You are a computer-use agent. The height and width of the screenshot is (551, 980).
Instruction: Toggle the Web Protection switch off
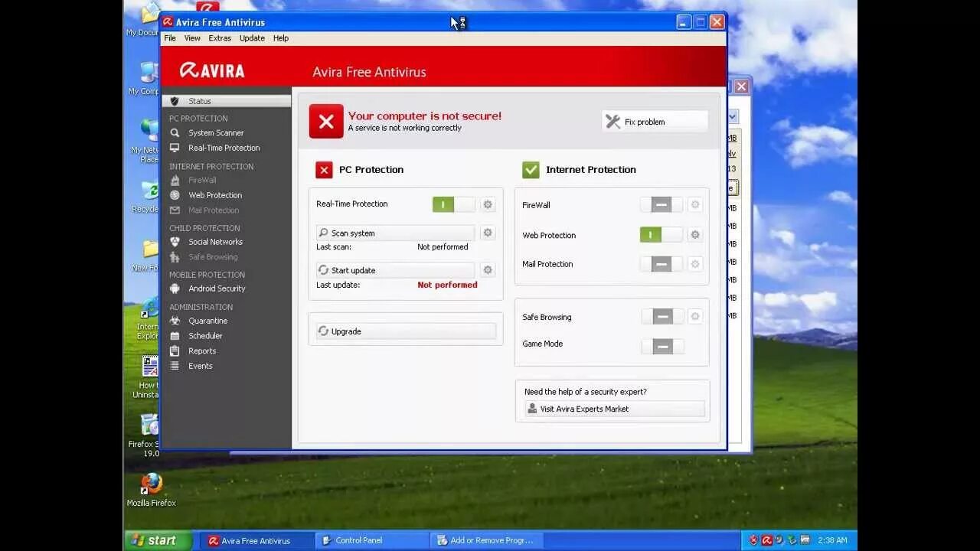click(661, 235)
